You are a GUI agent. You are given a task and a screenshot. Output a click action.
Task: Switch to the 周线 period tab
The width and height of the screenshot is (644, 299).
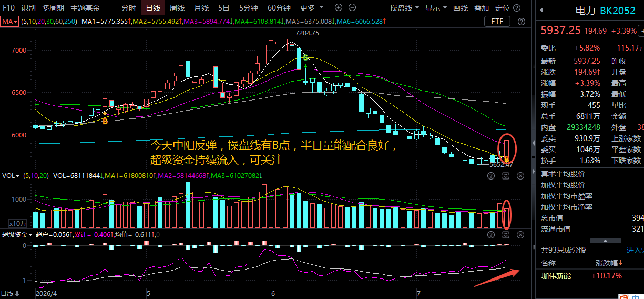[177, 8]
